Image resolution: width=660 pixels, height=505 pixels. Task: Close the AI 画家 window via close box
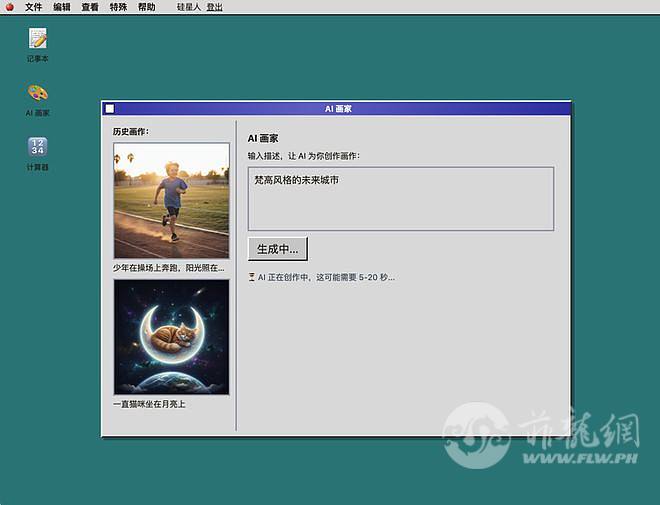click(x=110, y=109)
